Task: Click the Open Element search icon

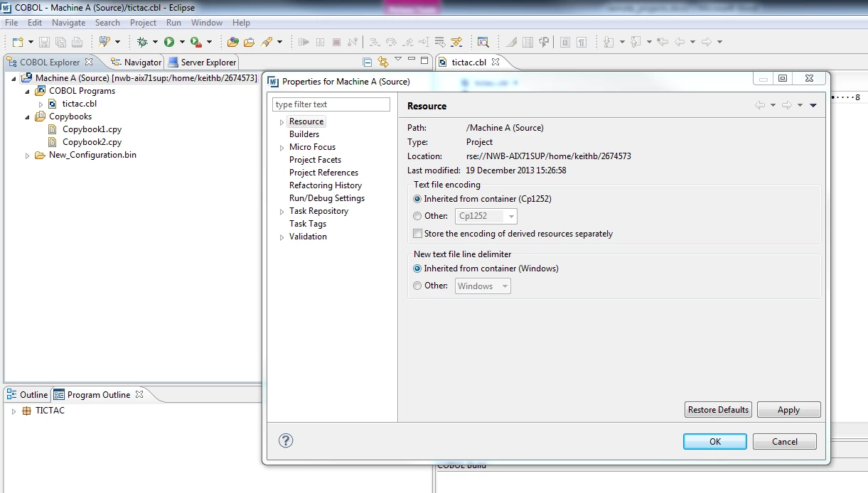Action: 483,42
